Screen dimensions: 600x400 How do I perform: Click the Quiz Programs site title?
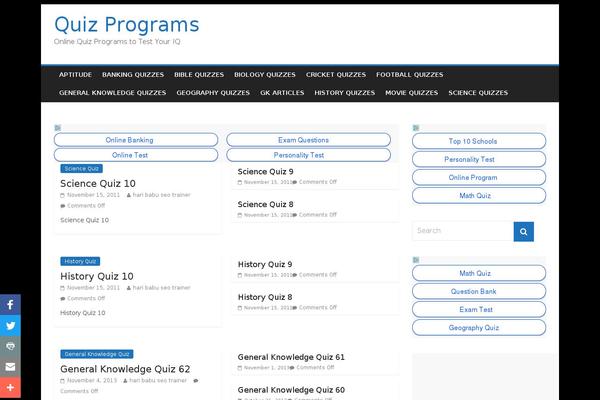pos(126,25)
